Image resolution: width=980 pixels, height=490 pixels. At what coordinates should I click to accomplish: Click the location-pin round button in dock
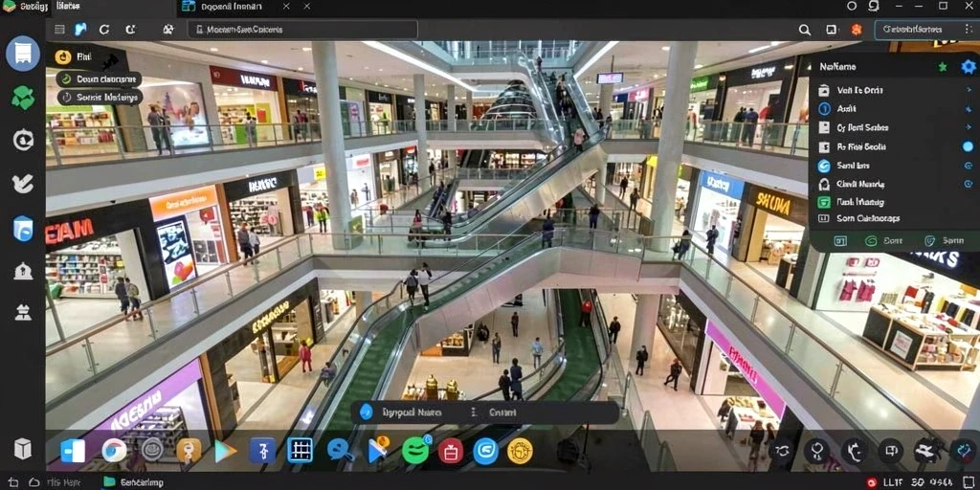pos(817,451)
